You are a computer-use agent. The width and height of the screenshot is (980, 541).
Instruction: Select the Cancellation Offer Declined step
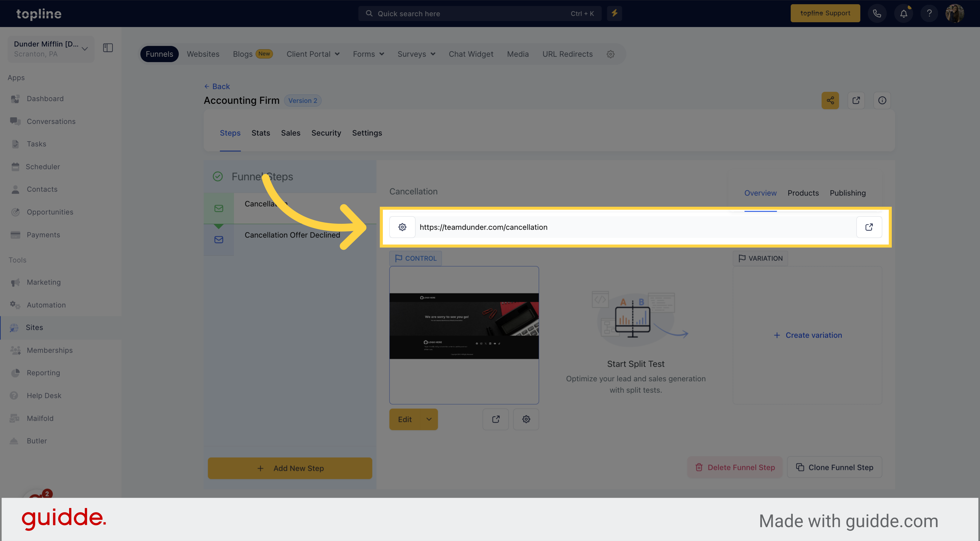coord(292,235)
